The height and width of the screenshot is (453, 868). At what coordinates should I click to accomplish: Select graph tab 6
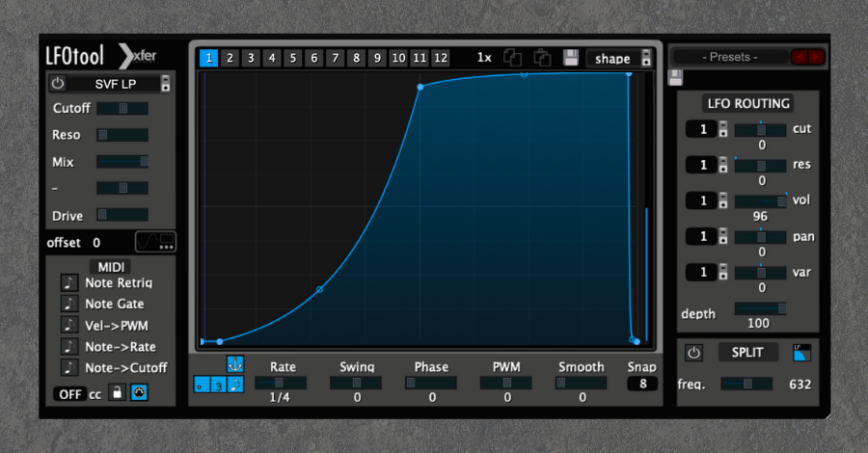[x=313, y=58]
